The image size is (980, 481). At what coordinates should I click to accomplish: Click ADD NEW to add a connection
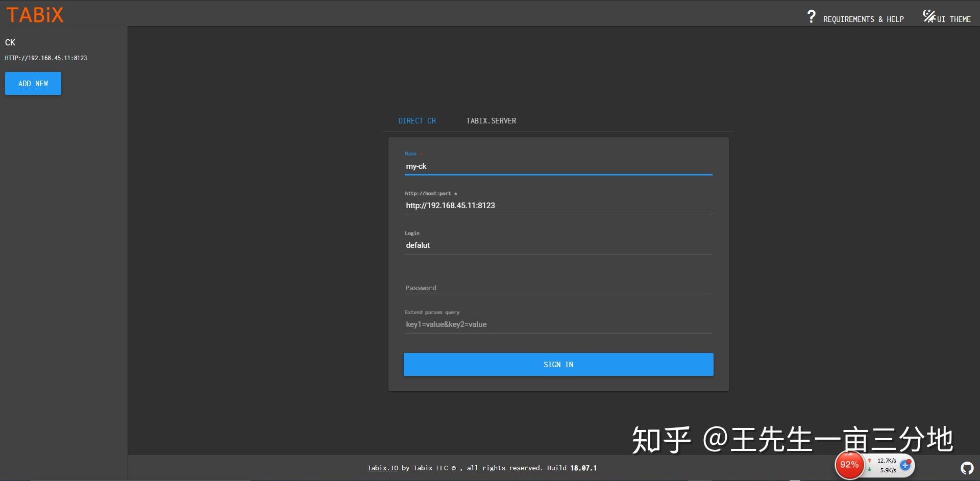pos(33,83)
